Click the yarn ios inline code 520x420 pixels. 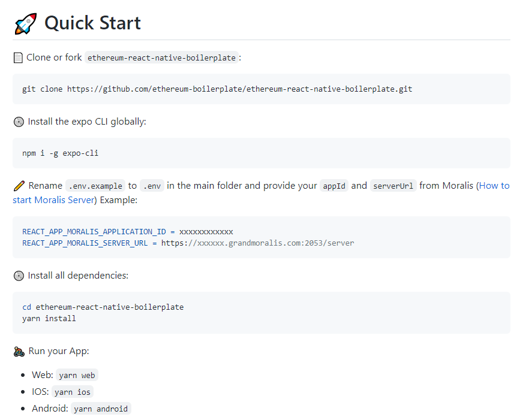tap(73, 392)
